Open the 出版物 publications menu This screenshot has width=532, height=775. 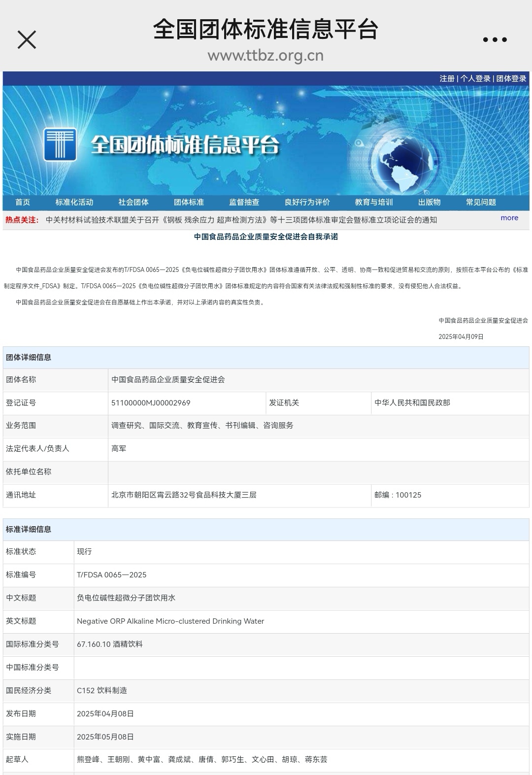(x=429, y=202)
